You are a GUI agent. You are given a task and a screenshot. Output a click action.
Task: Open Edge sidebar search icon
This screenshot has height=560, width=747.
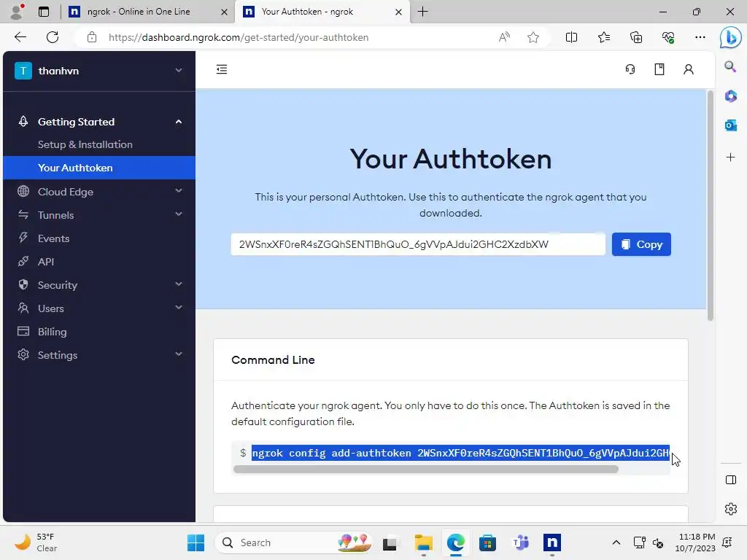[730, 66]
